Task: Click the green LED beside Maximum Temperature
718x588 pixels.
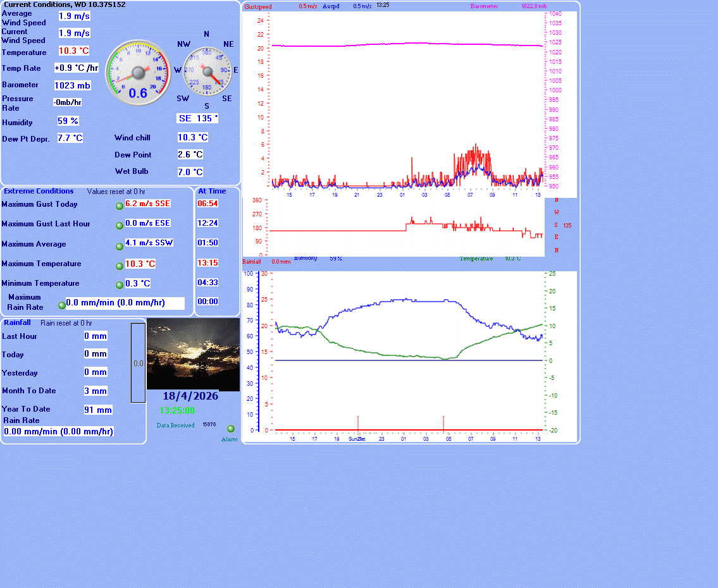Action: point(120,266)
